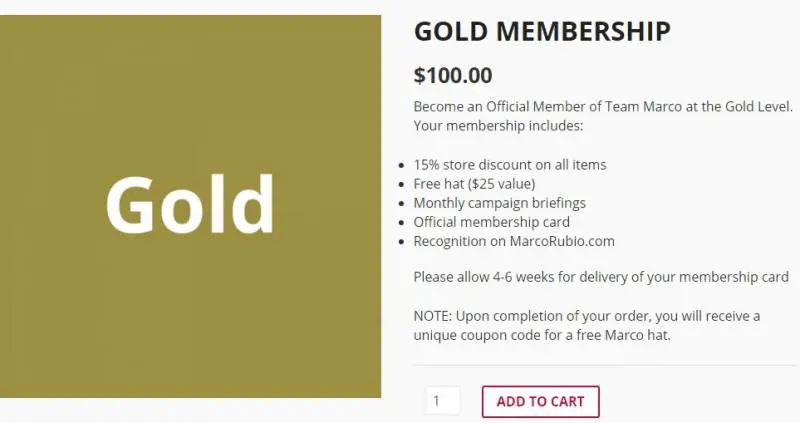Image resolution: width=800 pixels, height=423 pixels.
Task: Click the GOLD MEMBERSHIP heading
Action: click(541, 31)
